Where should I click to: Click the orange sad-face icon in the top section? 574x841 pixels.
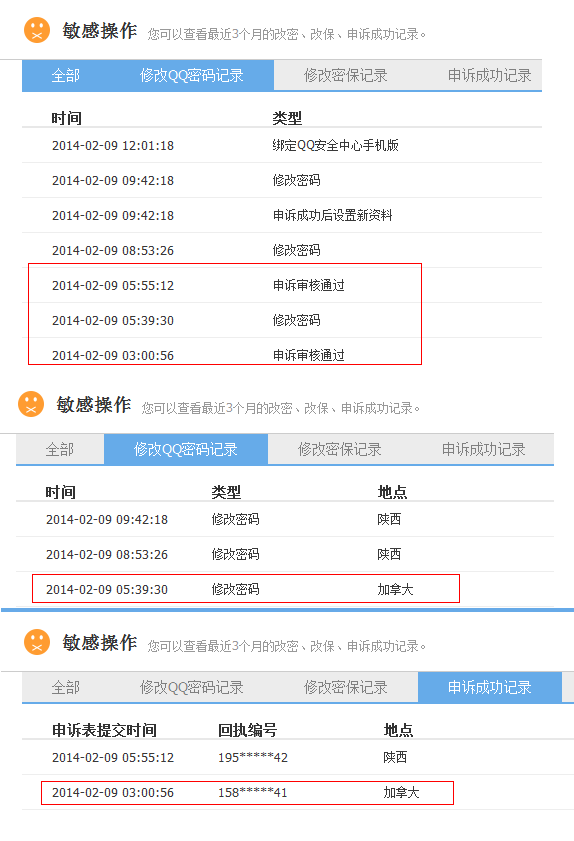(37, 30)
